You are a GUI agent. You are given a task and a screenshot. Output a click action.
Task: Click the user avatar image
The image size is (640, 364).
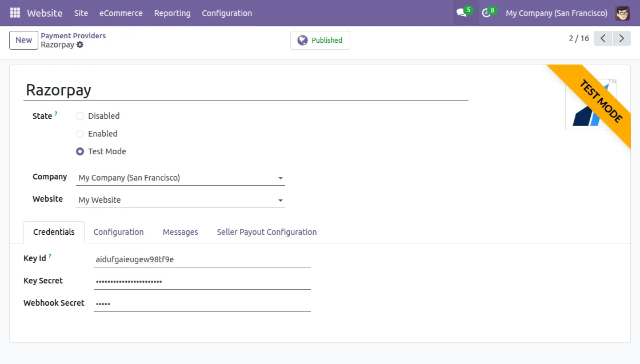622,13
